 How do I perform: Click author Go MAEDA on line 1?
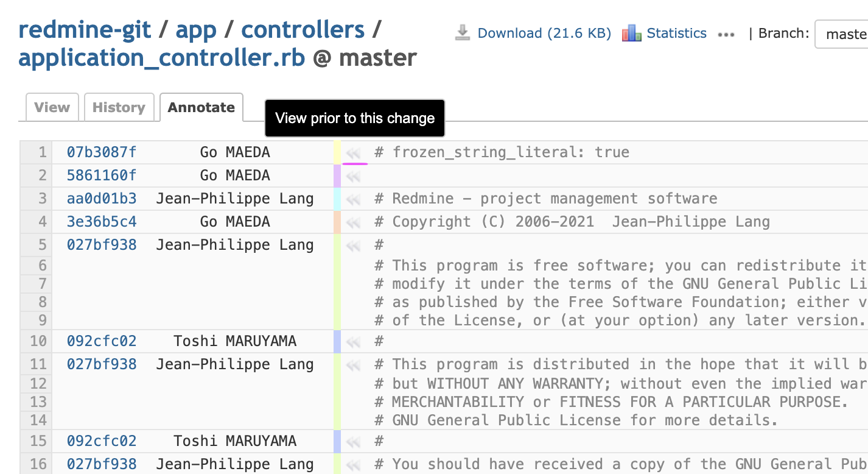(235, 152)
